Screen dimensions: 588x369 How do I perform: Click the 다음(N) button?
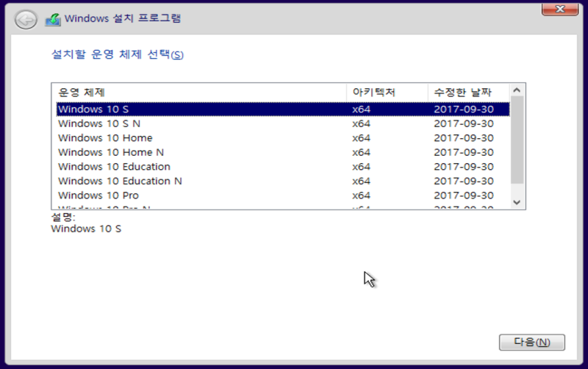click(x=531, y=343)
